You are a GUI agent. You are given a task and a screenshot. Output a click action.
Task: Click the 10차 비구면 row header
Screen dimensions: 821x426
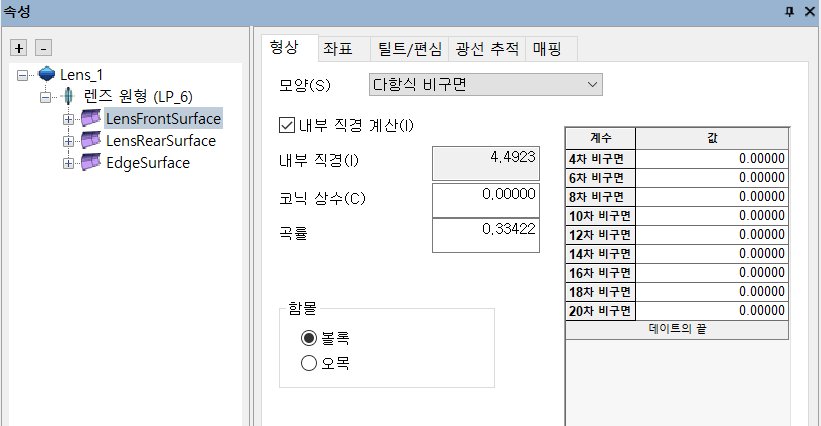(601, 216)
